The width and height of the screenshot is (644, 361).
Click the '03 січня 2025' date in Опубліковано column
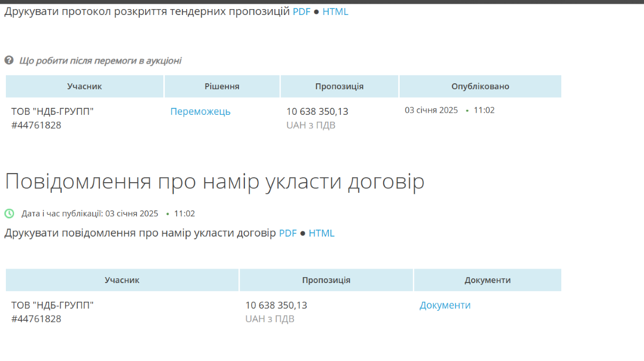(x=431, y=111)
